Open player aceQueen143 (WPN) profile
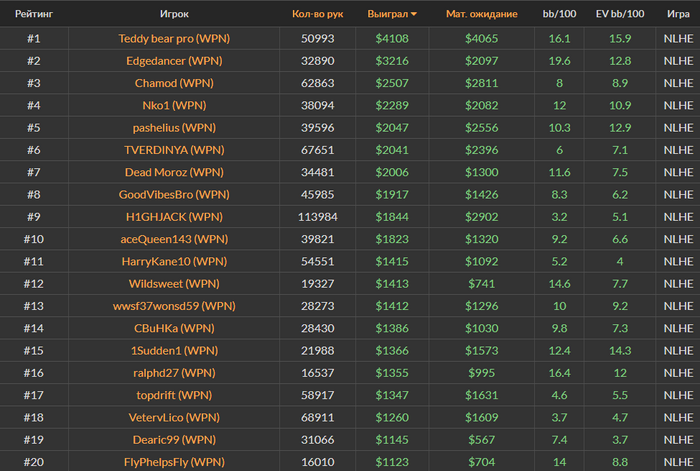 pyautogui.click(x=174, y=239)
